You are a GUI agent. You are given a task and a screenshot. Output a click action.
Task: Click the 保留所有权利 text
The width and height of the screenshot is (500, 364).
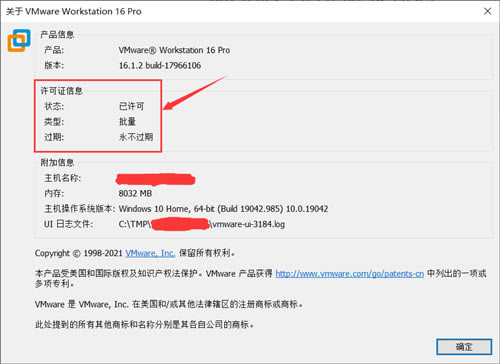click(207, 253)
